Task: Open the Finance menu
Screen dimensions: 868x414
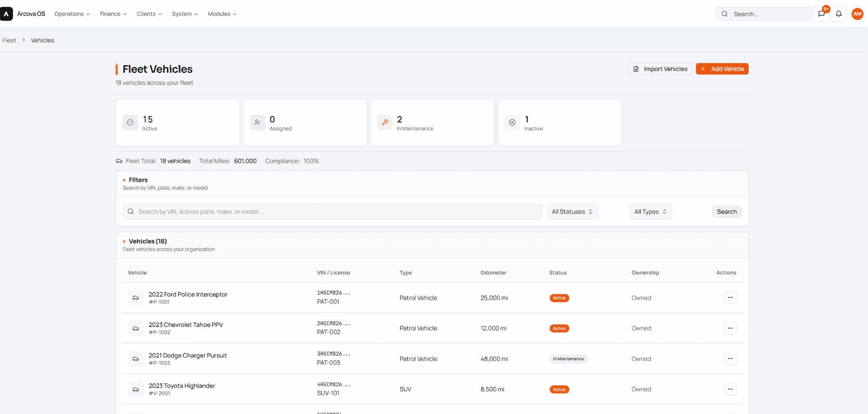Action: point(113,14)
